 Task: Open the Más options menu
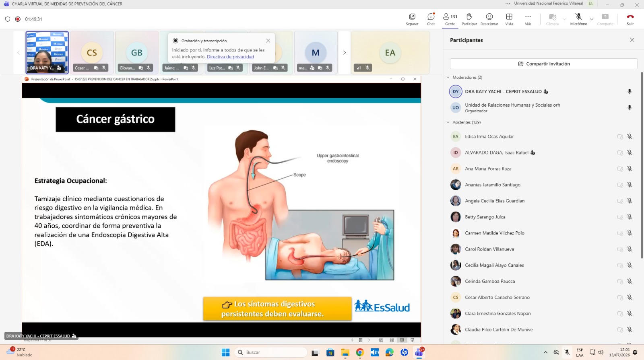click(528, 19)
